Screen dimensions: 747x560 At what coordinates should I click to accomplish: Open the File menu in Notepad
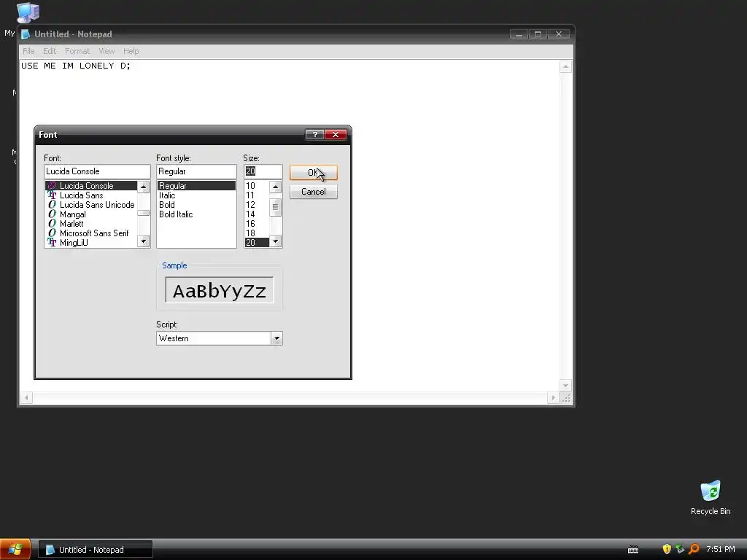click(28, 51)
